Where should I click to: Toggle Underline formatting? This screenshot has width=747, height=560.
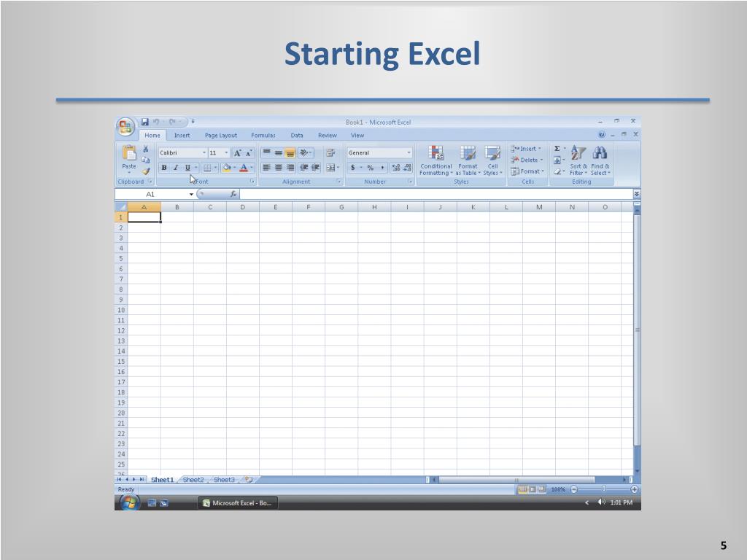click(x=187, y=168)
